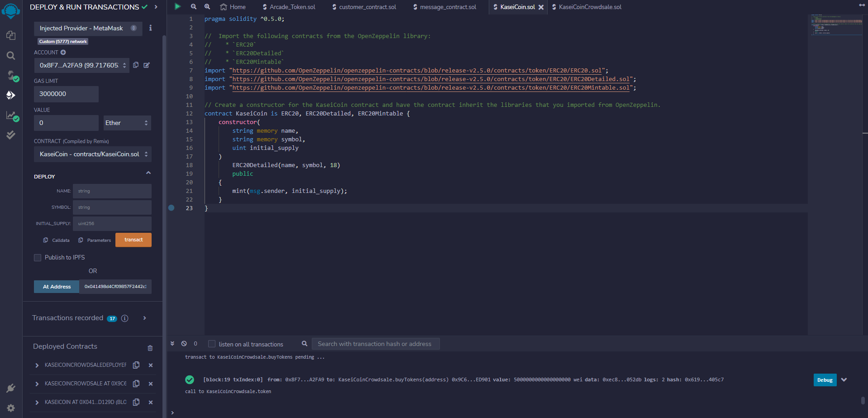The image size is (868, 418).
Task: Copy the selected account address
Action: point(136,65)
